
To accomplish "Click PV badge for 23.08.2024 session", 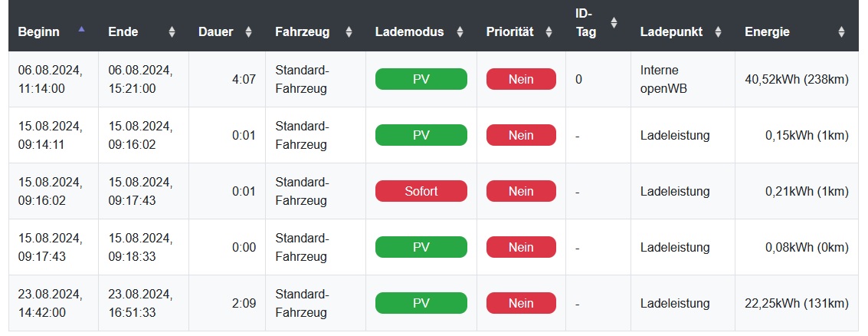I will (421, 303).
